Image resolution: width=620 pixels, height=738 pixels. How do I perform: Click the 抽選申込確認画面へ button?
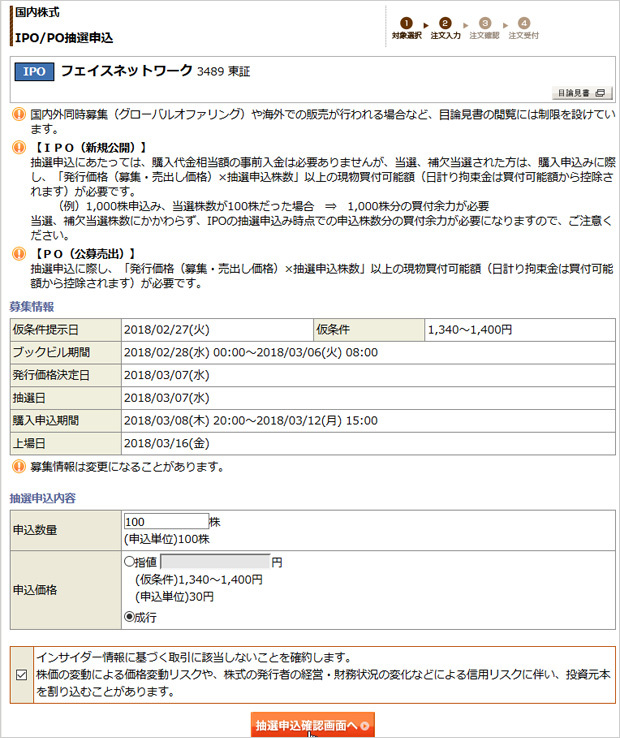pos(313,725)
